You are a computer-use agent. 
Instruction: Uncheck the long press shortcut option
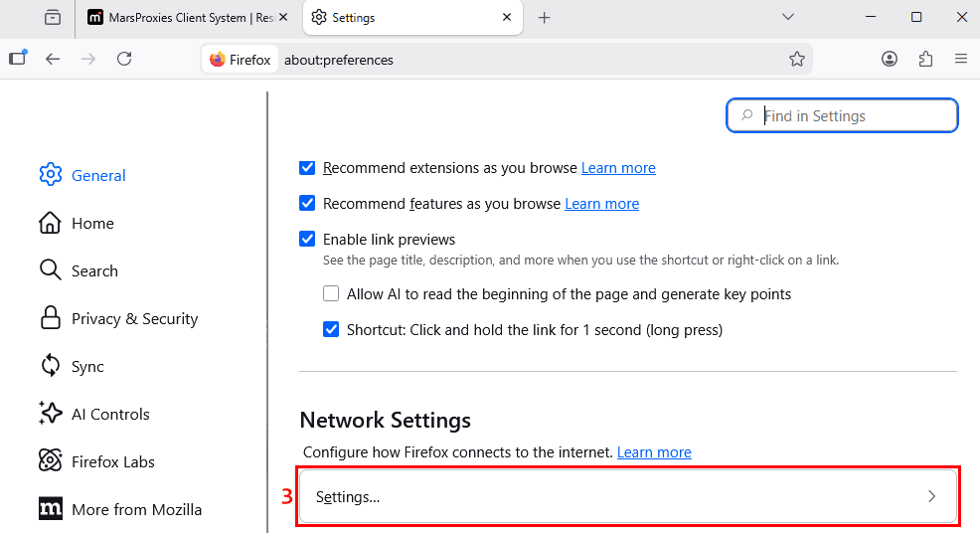(x=331, y=329)
